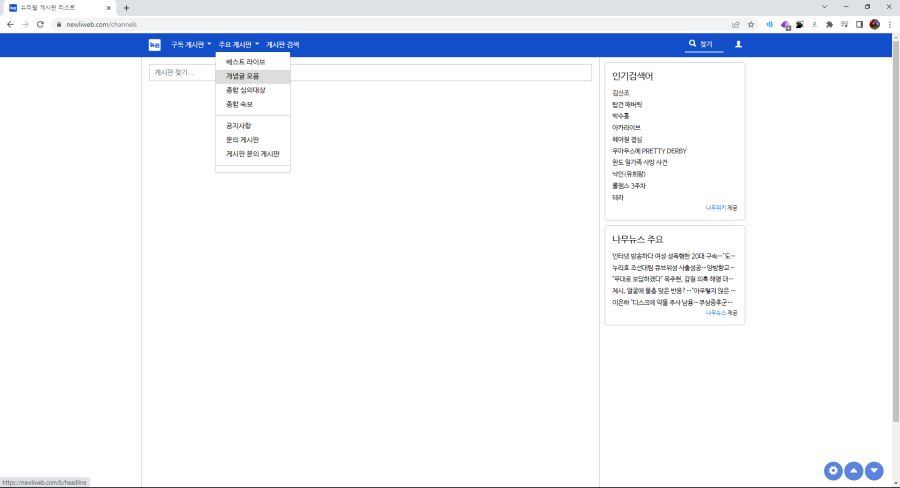Toggle the browser side panel icon
Viewport: 900px width, 488px height.
tap(859, 25)
